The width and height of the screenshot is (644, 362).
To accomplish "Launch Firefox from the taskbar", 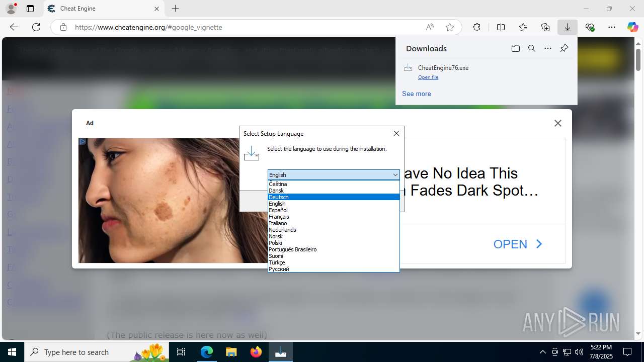I will click(x=256, y=352).
